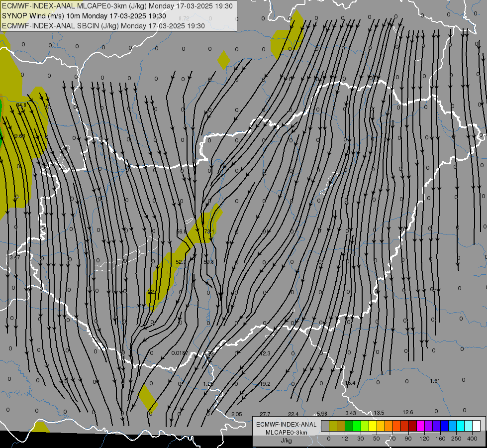Click the legend tick label 250
This screenshot has width=487, height=448.
coord(456,439)
